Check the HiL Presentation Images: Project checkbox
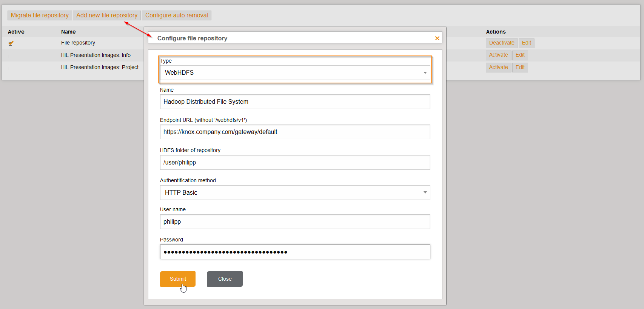This screenshot has height=309, width=644. point(11,68)
